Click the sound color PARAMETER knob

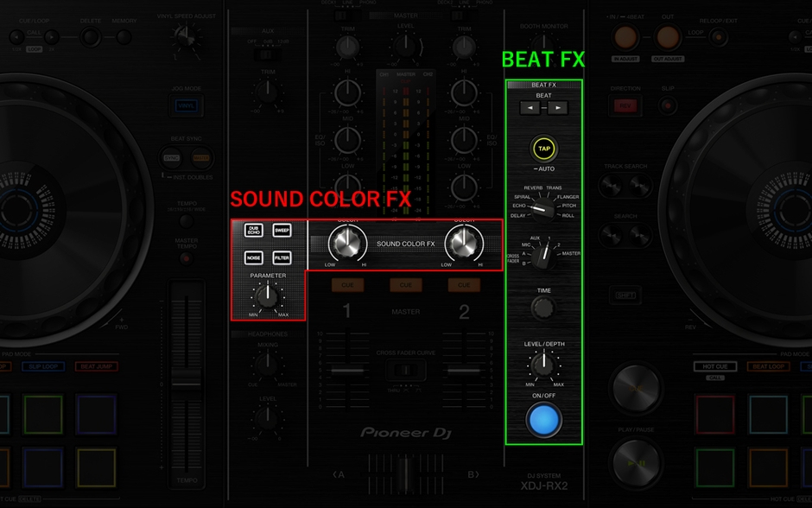pyautogui.click(x=269, y=296)
